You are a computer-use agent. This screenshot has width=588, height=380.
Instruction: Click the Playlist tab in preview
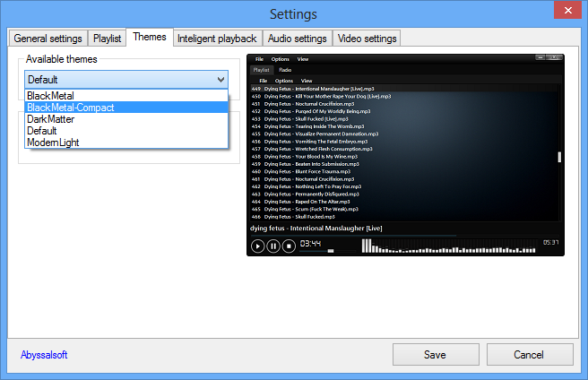pyautogui.click(x=261, y=70)
